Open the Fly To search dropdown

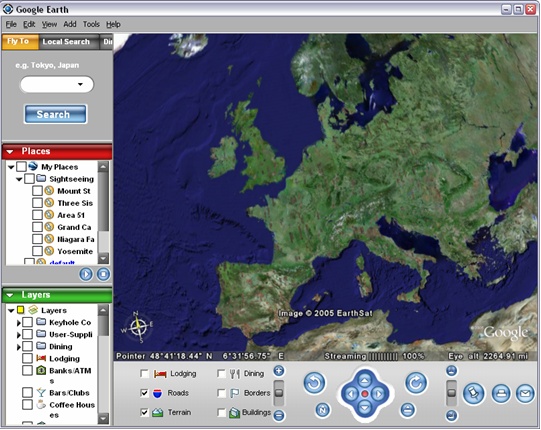pos(80,84)
